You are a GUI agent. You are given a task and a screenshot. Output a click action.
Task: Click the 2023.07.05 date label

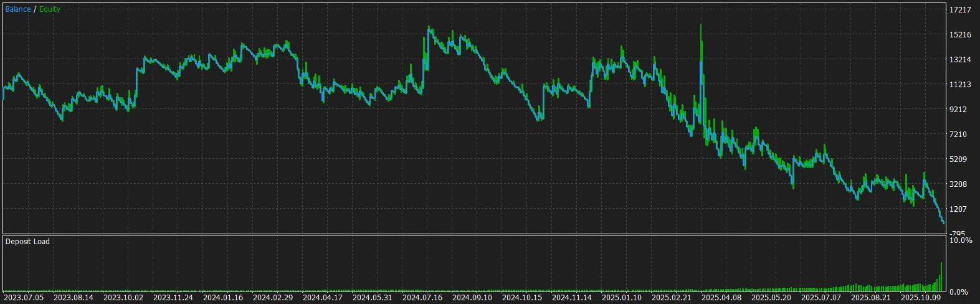(24, 298)
